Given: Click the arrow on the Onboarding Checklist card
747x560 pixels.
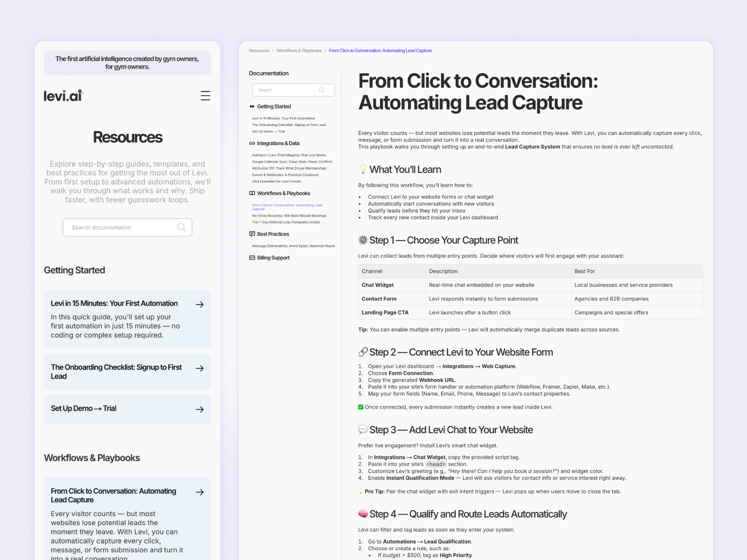Looking at the screenshot, I should coord(200,368).
